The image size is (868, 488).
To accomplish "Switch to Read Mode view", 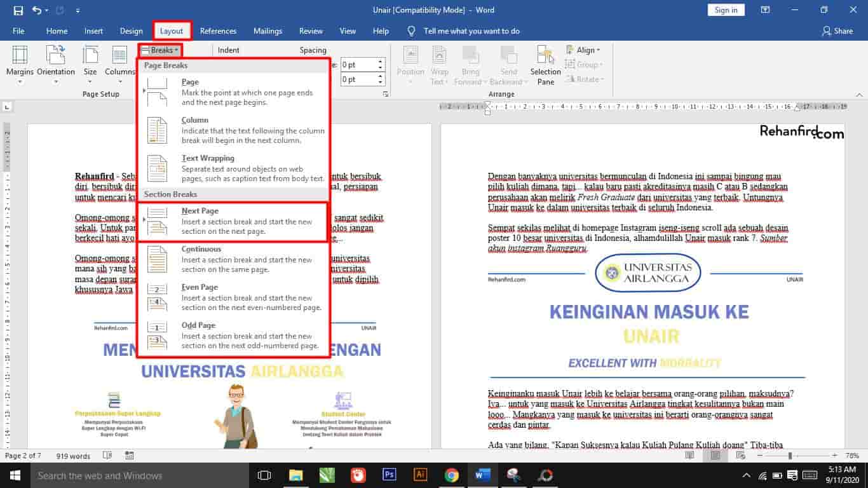I will point(690,456).
